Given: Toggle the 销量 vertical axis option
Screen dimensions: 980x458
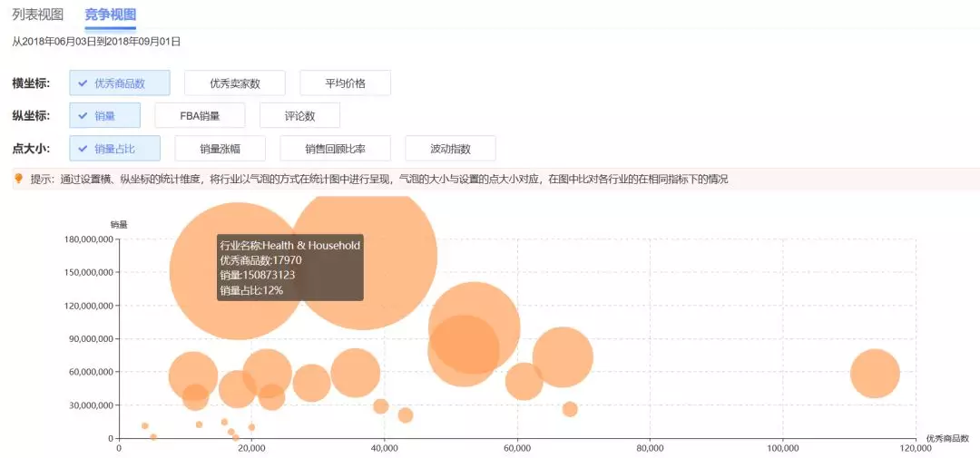Looking at the screenshot, I should pyautogui.click(x=104, y=115).
